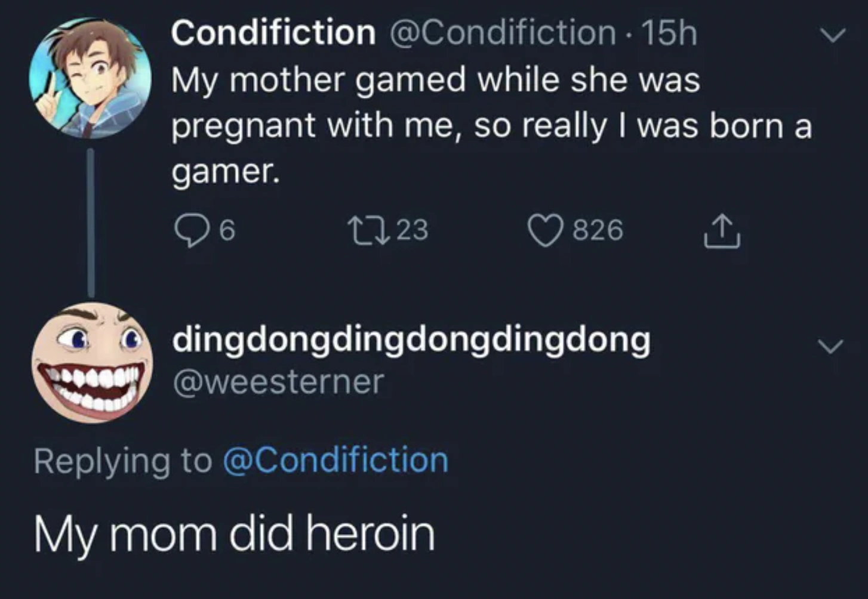Viewport: 868px width, 599px height.
Task: Open the 15h timestamp link
Action: coord(669,33)
